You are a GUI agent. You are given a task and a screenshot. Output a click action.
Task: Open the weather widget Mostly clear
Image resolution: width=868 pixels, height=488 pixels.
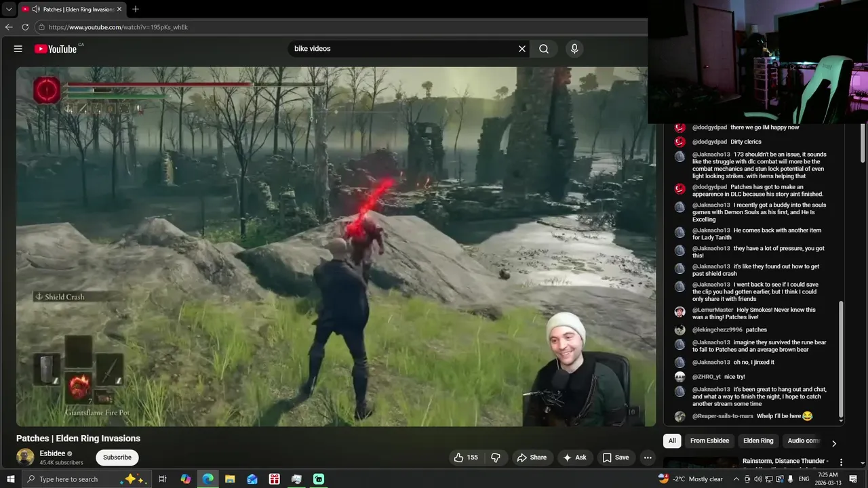click(x=690, y=479)
